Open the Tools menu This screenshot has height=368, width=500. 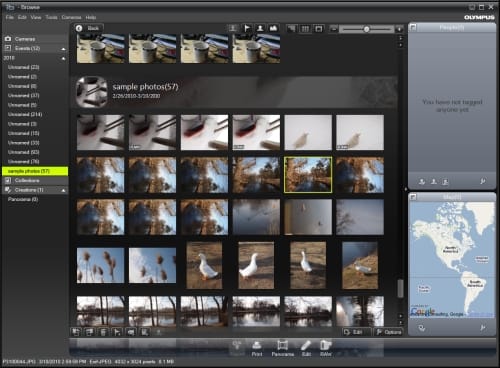point(51,17)
